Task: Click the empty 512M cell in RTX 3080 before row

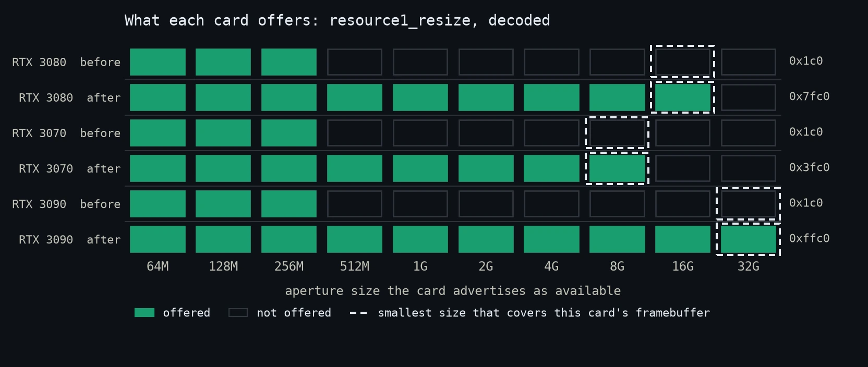Action: click(355, 62)
